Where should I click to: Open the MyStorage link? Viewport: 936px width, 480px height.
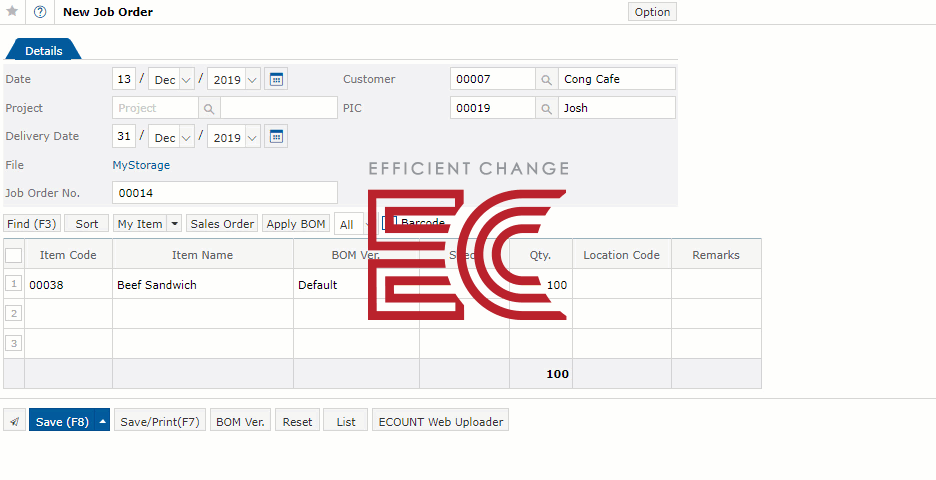tap(141, 165)
